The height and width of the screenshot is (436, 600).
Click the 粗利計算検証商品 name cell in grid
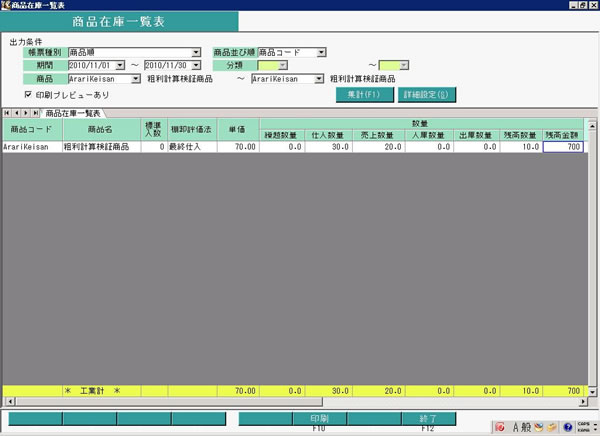(x=101, y=147)
